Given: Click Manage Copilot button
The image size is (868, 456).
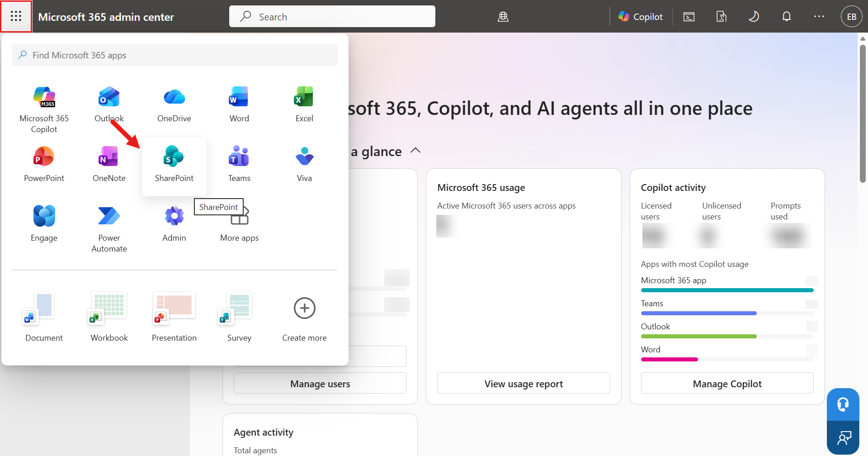Looking at the screenshot, I should click(x=727, y=383).
